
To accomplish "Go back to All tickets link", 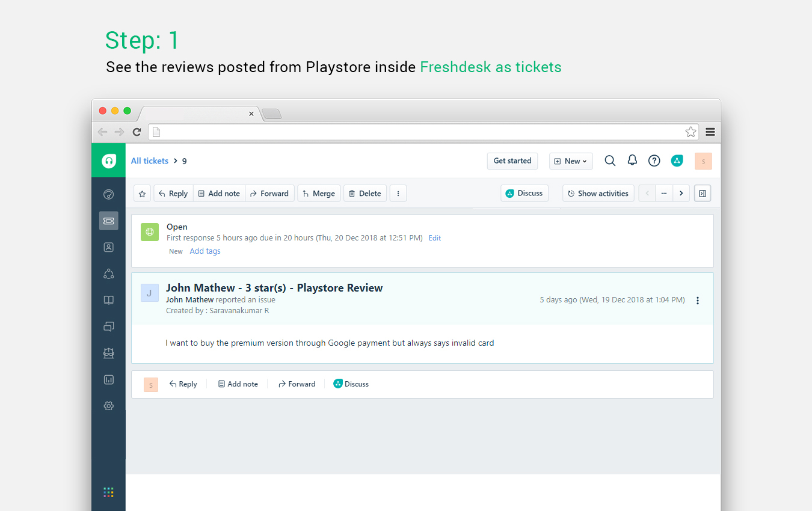I will pos(150,161).
